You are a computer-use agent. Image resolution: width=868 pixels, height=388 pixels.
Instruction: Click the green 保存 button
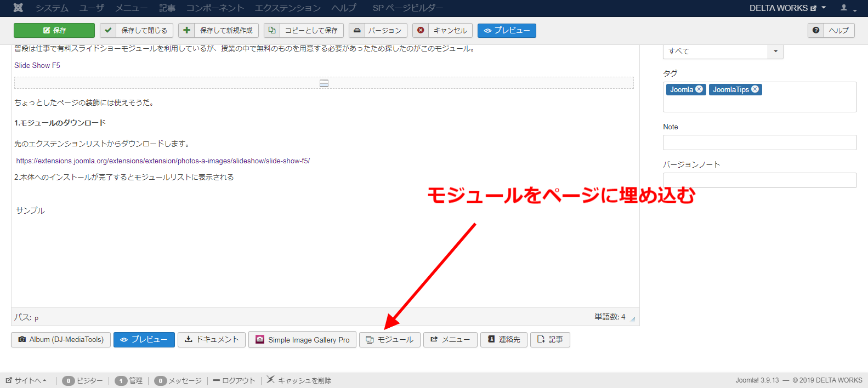pos(54,30)
